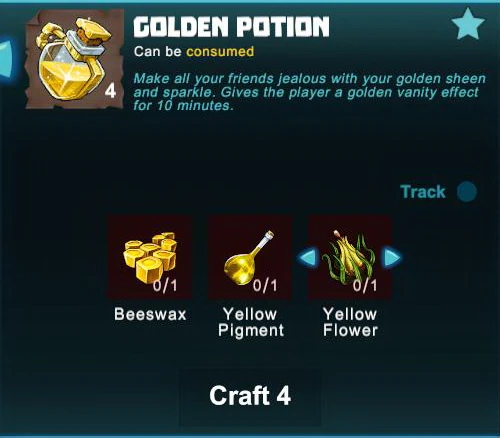Image resolution: width=500 pixels, height=438 pixels.
Task: Select the Yellow Flower ingredient icon
Action: pyautogui.click(x=350, y=257)
